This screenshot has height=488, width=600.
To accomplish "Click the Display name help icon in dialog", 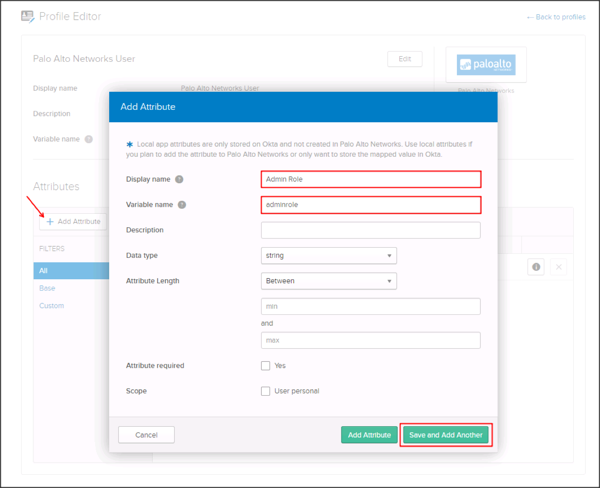I will point(180,180).
